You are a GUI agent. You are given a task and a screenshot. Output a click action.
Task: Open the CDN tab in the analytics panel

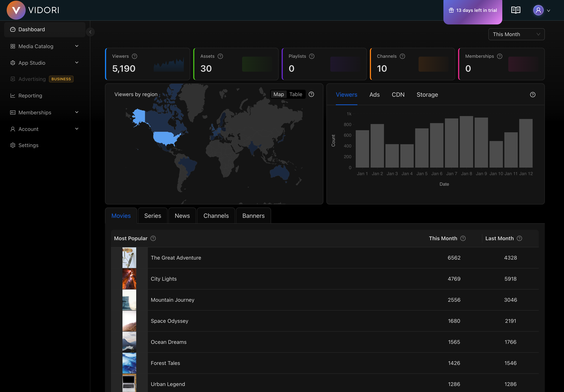(x=398, y=95)
